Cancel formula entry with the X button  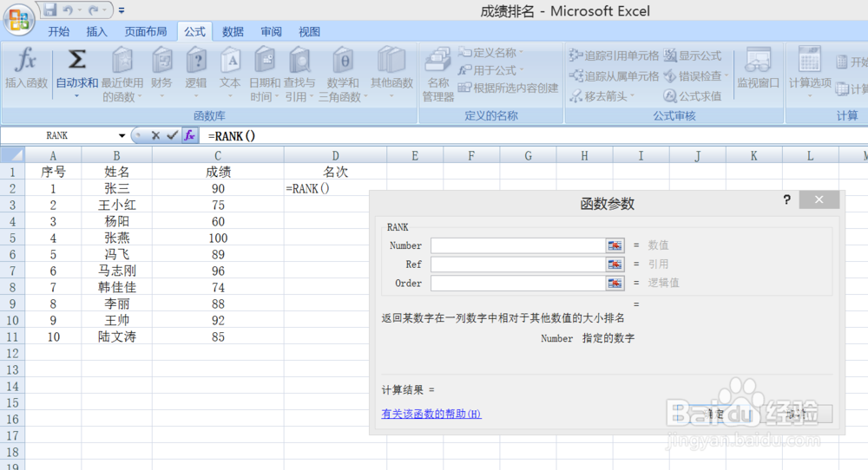click(x=155, y=135)
